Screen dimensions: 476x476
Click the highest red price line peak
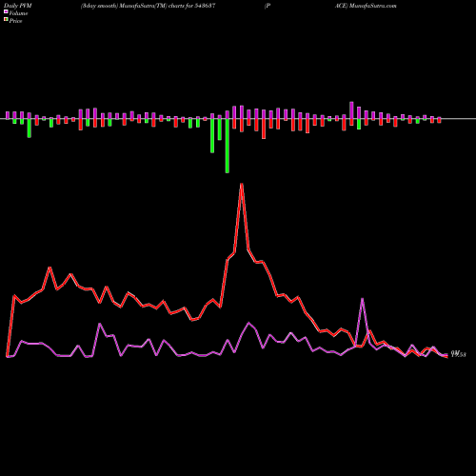[x=242, y=185]
